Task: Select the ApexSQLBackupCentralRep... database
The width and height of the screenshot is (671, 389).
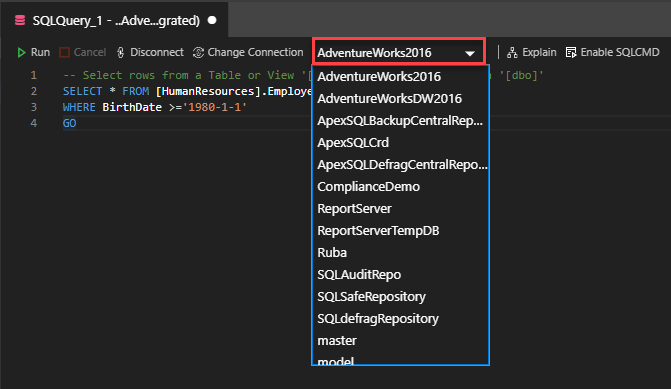Action: [x=401, y=121]
